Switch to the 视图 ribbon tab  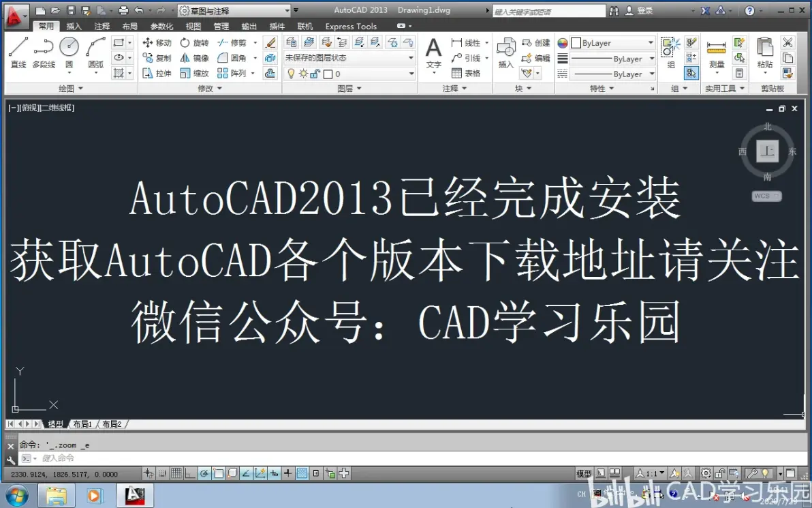click(193, 27)
